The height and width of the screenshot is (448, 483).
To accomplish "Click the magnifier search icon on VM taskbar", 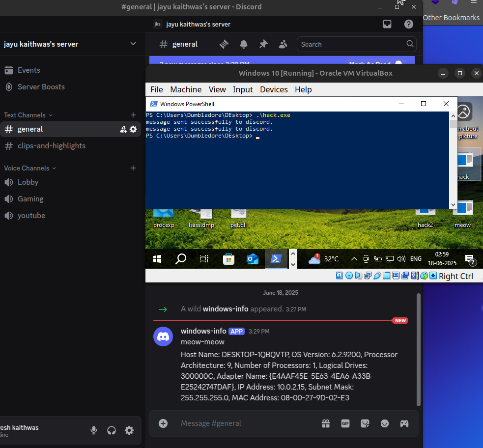I will (181, 259).
